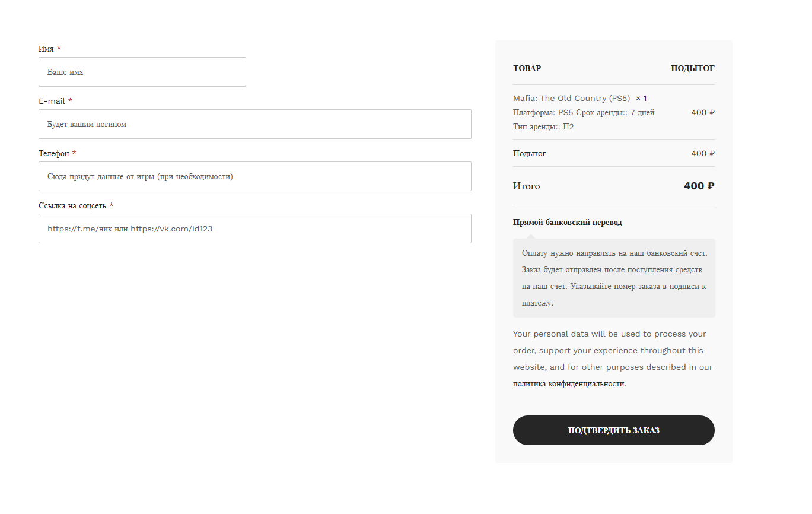Click the ТОВАР column header
This screenshot has width=812, height=514.
[x=527, y=69]
